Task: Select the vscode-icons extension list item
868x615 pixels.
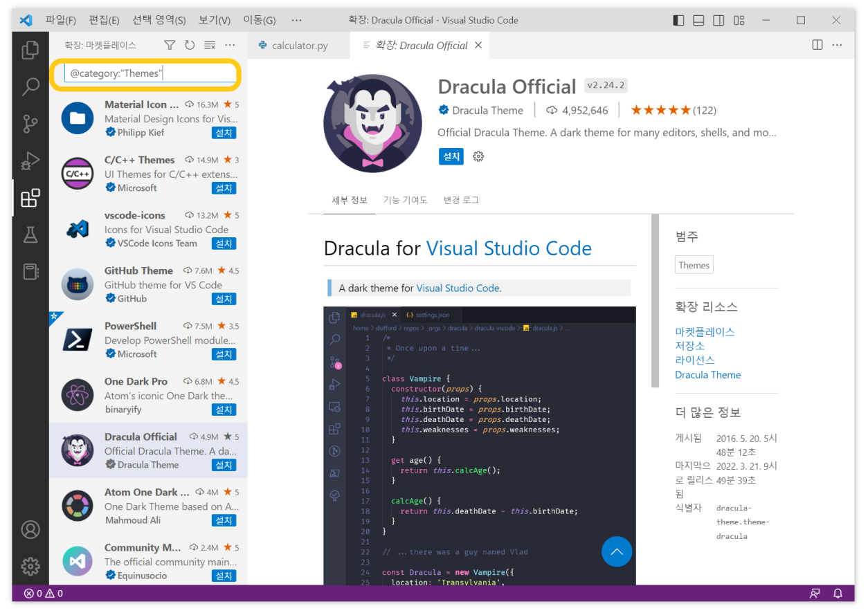Action: point(148,229)
